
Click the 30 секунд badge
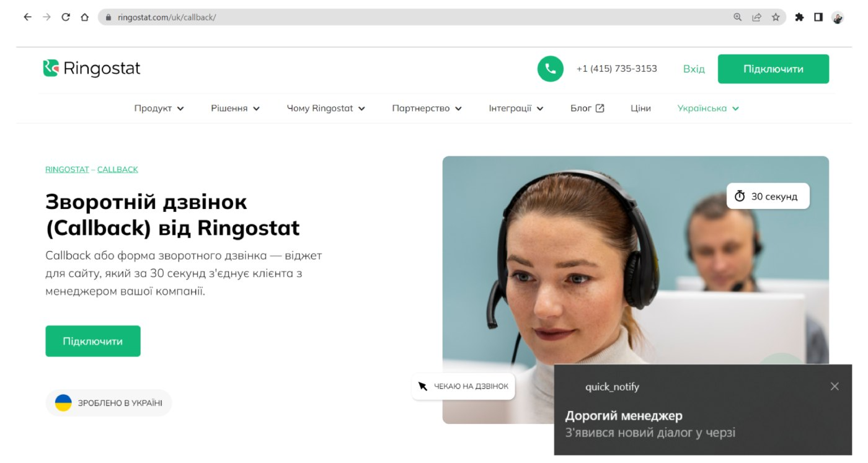[768, 196]
